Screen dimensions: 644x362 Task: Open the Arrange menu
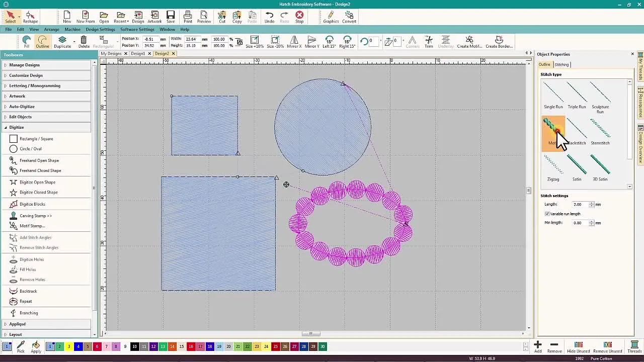coord(51,30)
